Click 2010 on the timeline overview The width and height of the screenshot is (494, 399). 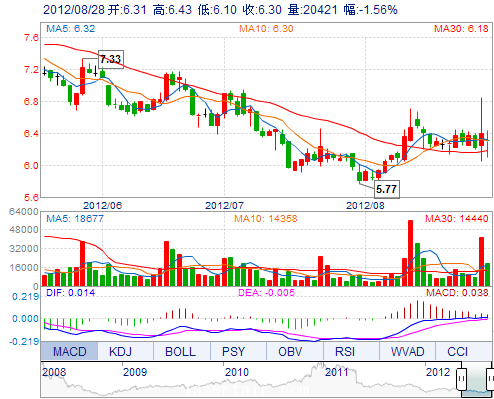tap(237, 372)
